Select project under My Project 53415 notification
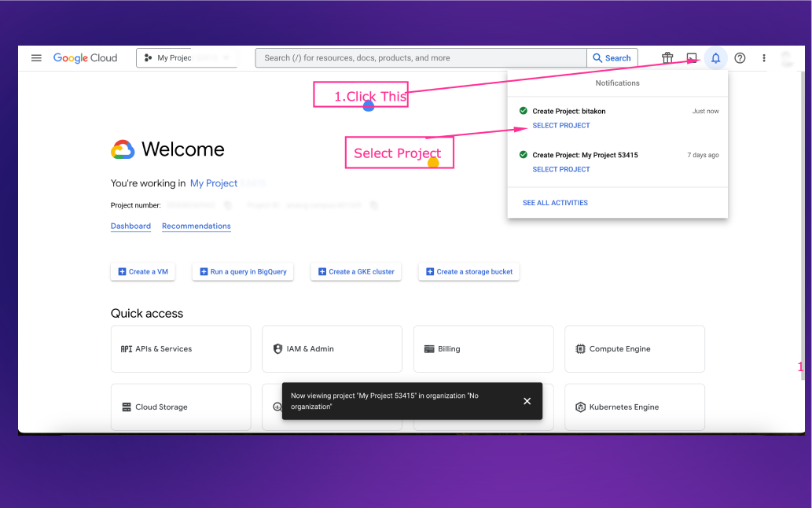 click(561, 169)
